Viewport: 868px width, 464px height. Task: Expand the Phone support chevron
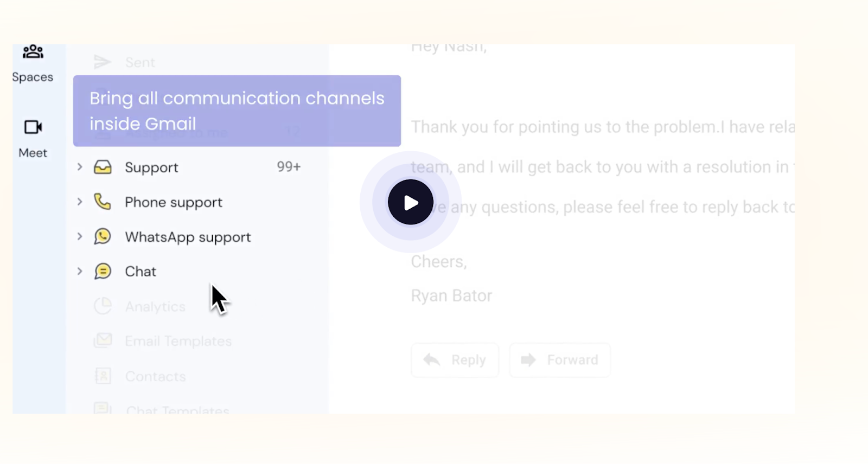tap(80, 202)
